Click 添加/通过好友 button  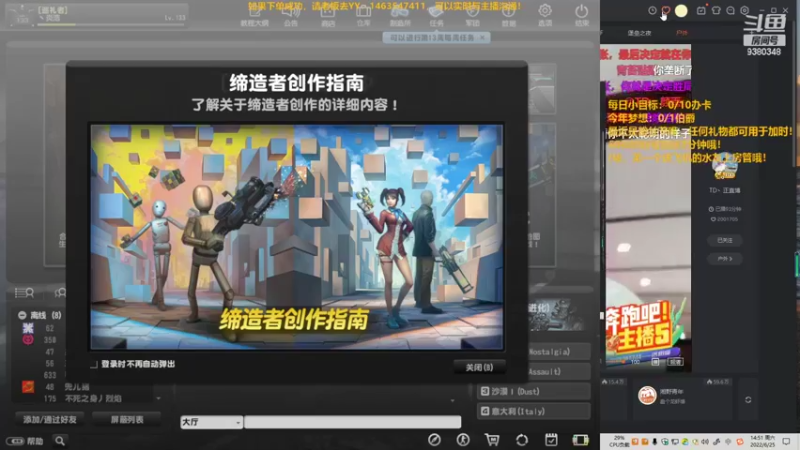point(49,419)
